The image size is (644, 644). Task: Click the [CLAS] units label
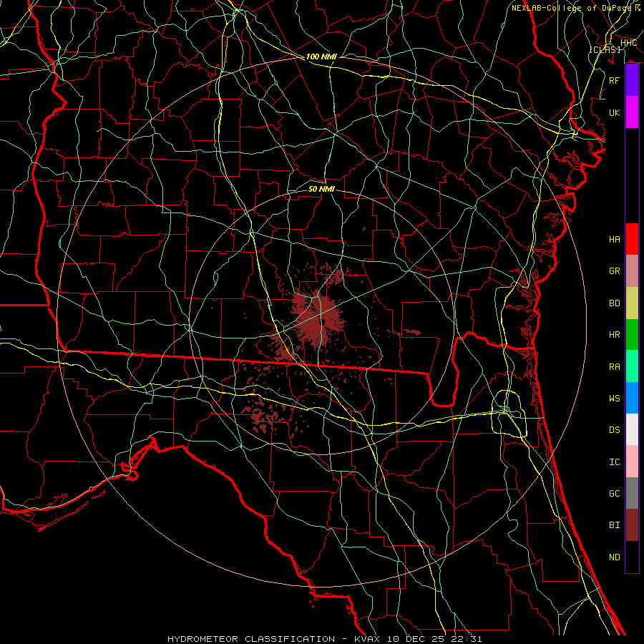[x=605, y=49]
